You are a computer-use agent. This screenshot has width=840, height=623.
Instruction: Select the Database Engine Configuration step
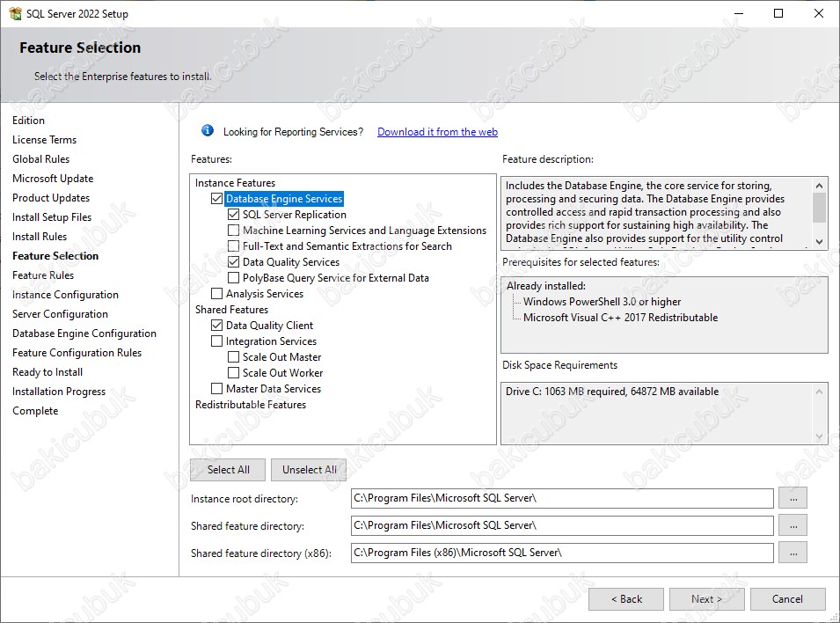coord(84,333)
